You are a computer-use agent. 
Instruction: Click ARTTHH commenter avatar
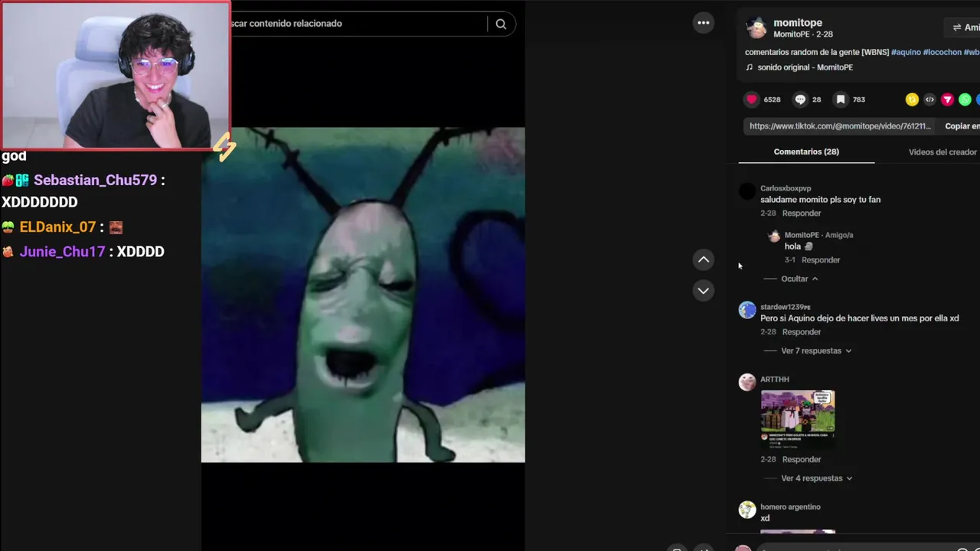pyautogui.click(x=747, y=383)
